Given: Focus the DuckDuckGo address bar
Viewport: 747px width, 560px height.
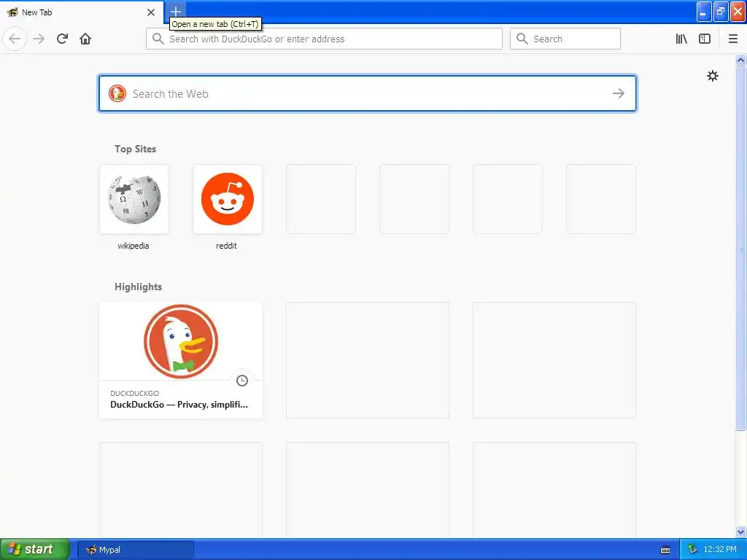Looking at the screenshot, I should 324,39.
